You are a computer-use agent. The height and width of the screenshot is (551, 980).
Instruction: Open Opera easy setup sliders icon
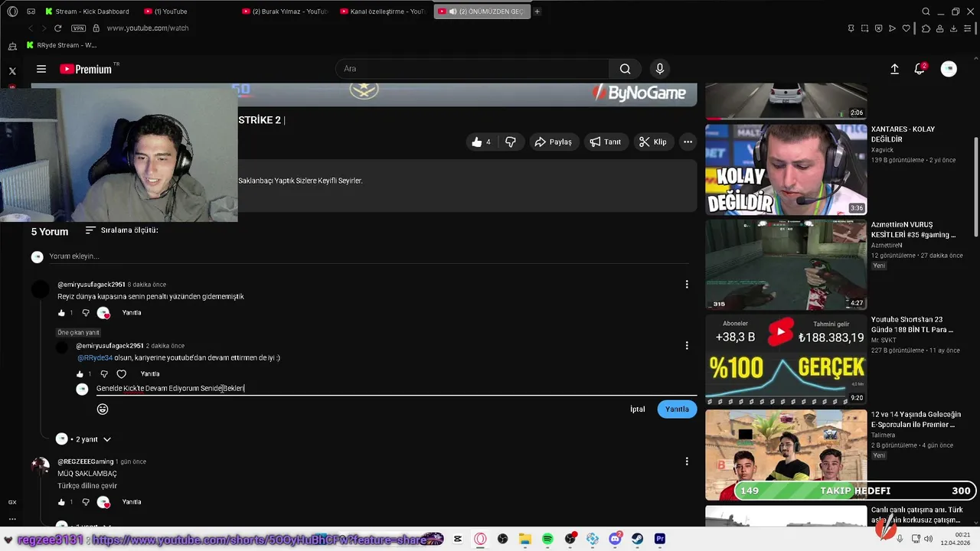coord(968,28)
